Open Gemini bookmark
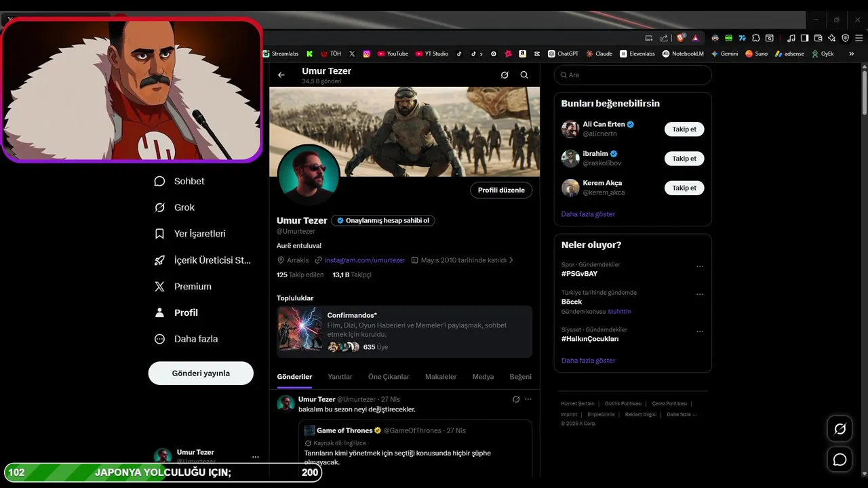This screenshot has height=488, width=868. (724, 54)
